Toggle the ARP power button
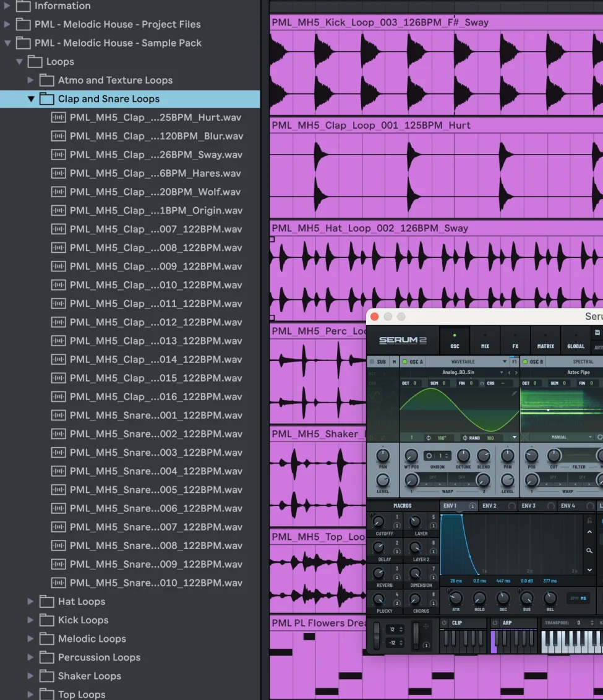Image resolution: width=603 pixels, height=700 pixels. tap(495, 623)
